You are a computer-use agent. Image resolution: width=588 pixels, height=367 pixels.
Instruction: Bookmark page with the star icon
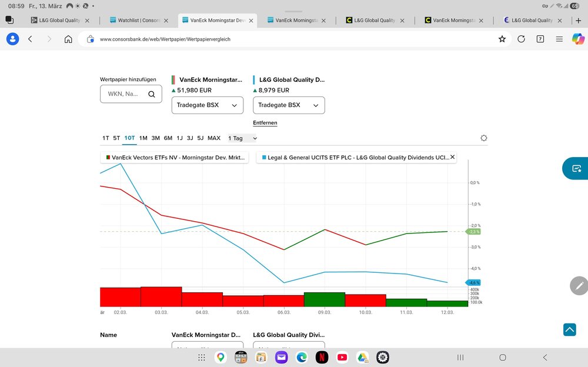coord(502,39)
